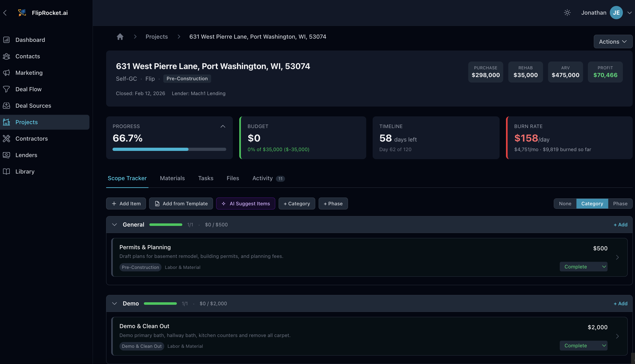The image size is (635, 364).
Task: Click the Progress completion bar
Action: [169, 149]
